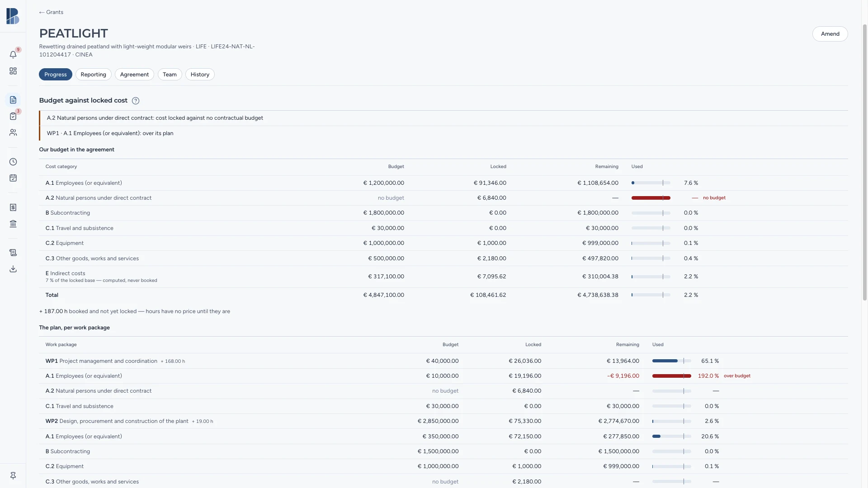Click the + 187.00 h booked not locked note
This screenshot has height=488, width=868.
pos(135,311)
